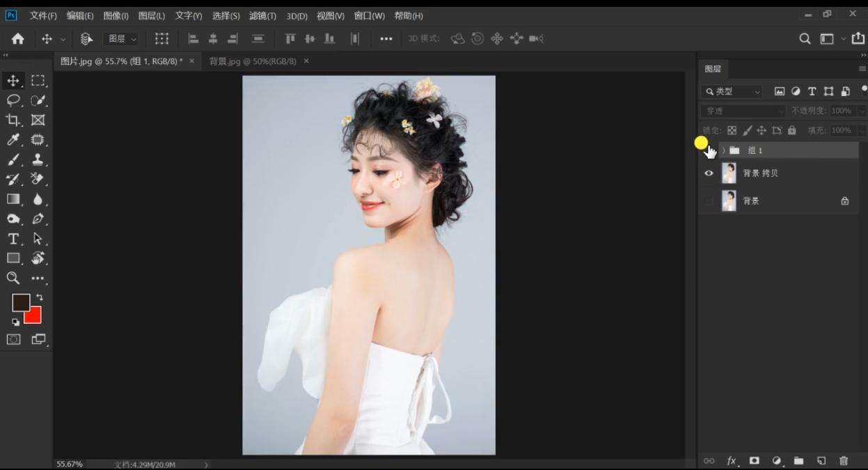Viewport: 868px width, 470px height.
Task: Toggle visibility of 组 1 group
Action: [709, 150]
